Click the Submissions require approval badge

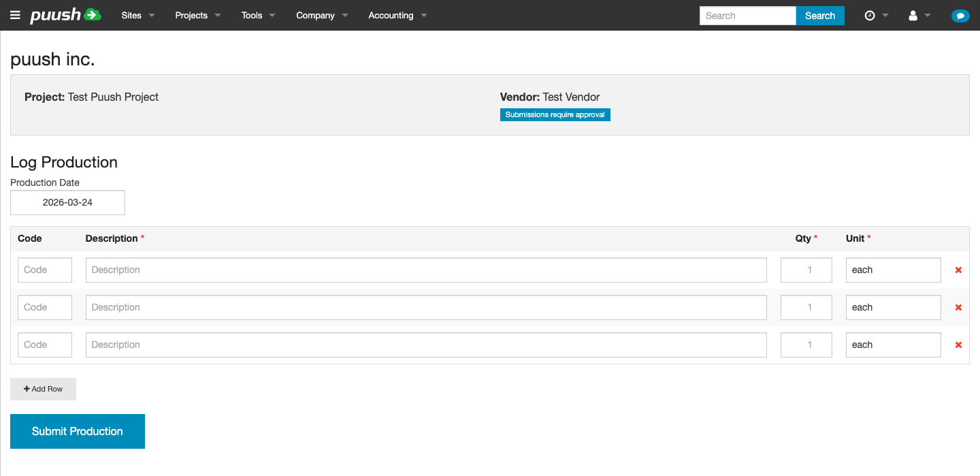[x=555, y=114]
